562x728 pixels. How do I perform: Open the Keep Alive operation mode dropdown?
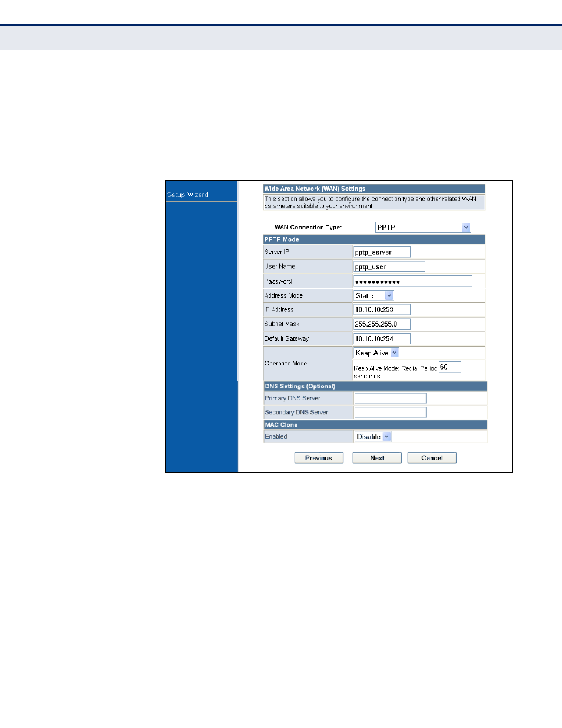[377, 353]
